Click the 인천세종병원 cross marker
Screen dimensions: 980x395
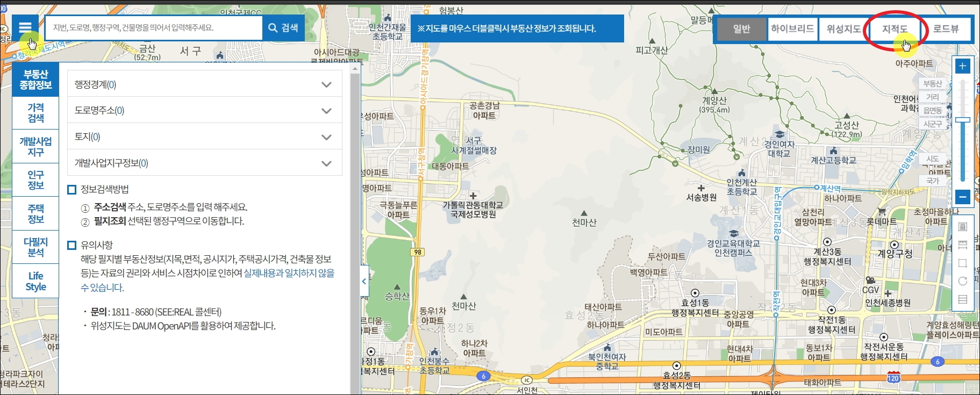point(888,293)
